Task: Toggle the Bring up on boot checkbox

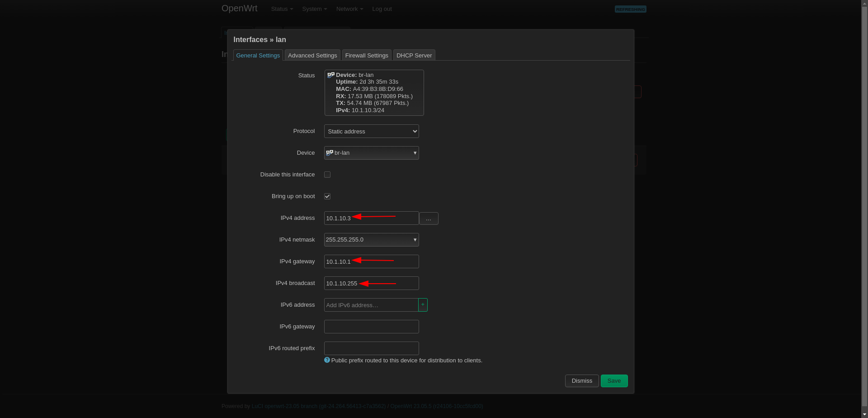Action: pyautogui.click(x=327, y=196)
